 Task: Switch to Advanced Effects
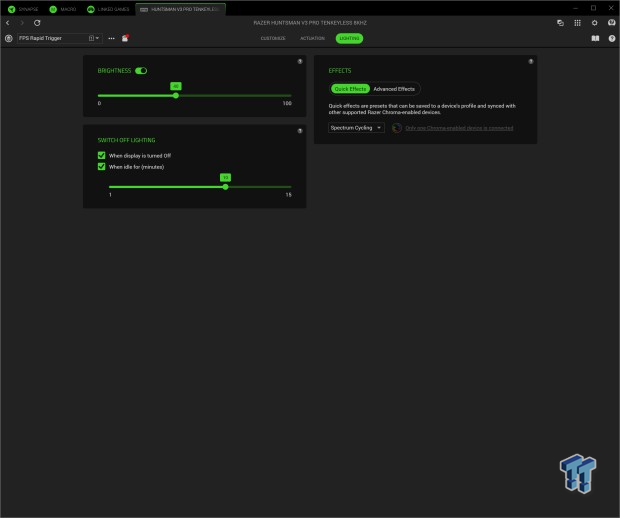pos(394,89)
